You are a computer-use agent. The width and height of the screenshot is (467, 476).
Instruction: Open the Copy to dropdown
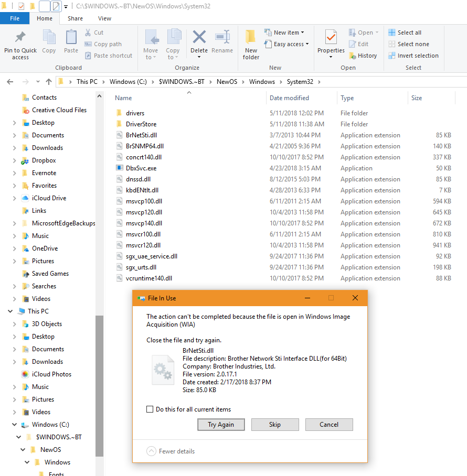173,45
